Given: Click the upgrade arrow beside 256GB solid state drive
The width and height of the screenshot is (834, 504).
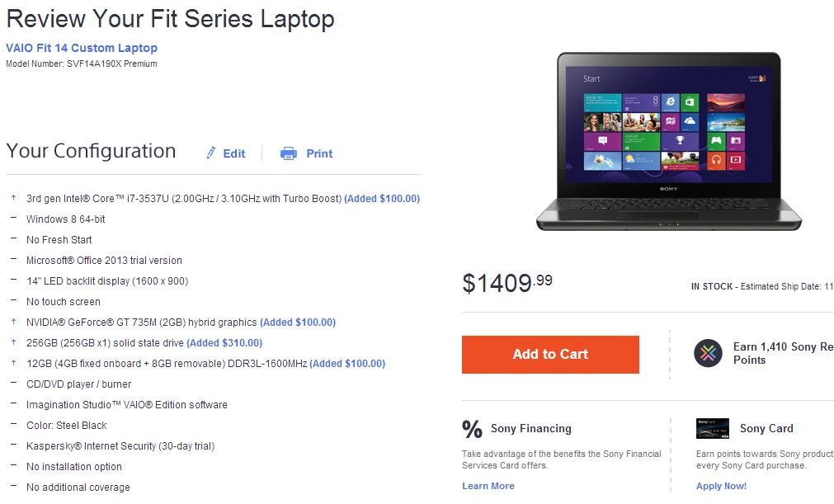Looking at the screenshot, I should [13, 342].
